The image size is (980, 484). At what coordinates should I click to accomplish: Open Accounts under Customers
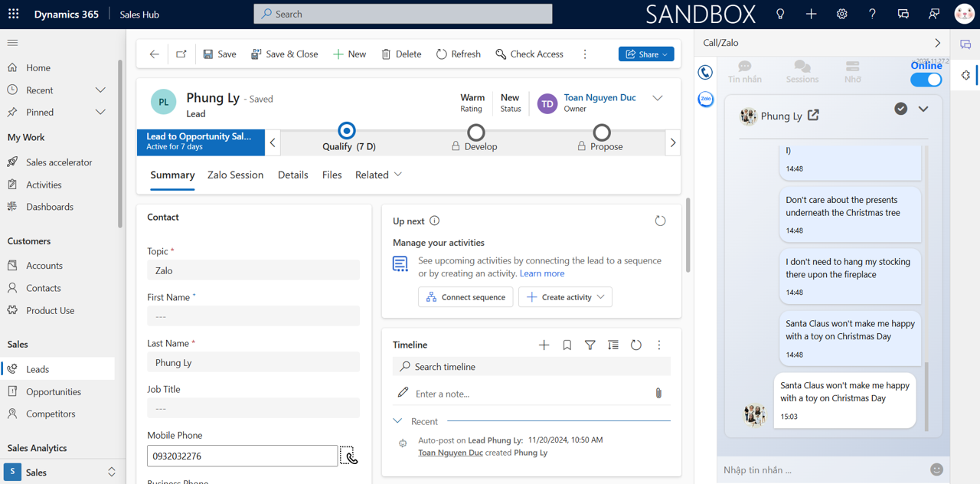tap(44, 266)
